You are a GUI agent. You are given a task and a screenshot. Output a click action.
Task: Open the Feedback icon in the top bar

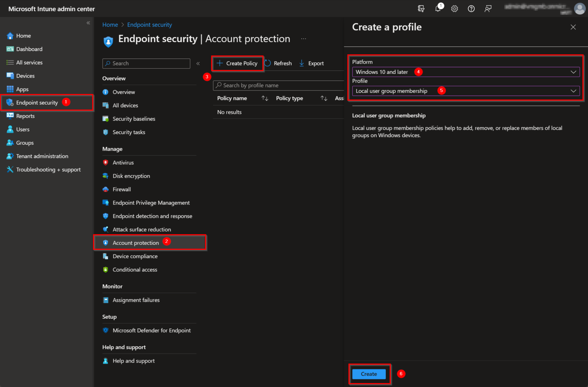(488, 8)
